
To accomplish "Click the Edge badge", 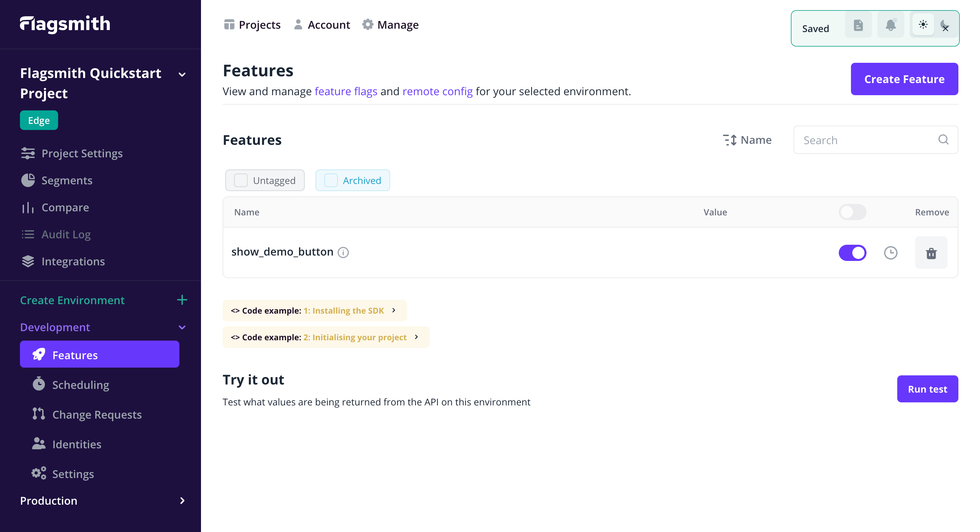I will pyautogui.click(x=39, y=120).
